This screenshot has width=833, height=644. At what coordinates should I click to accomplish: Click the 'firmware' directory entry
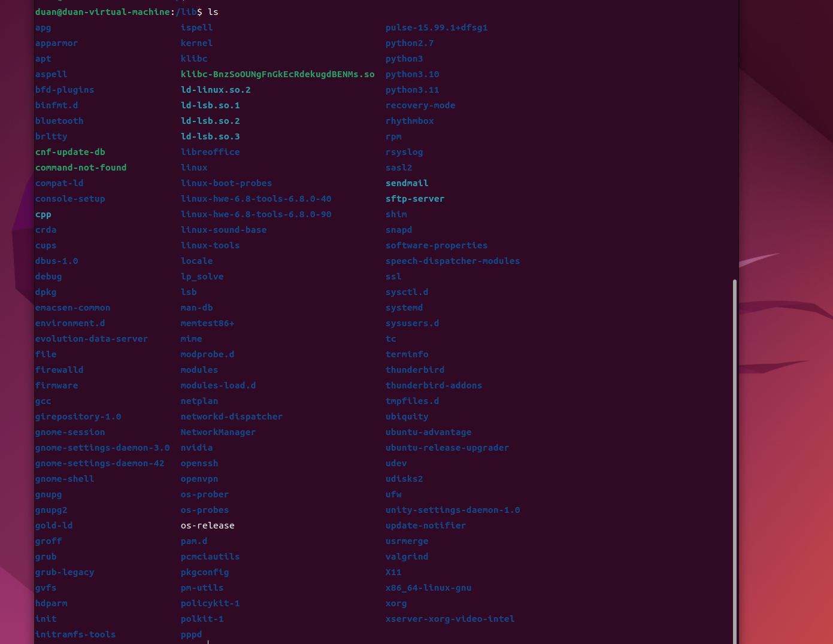(56, 385)
